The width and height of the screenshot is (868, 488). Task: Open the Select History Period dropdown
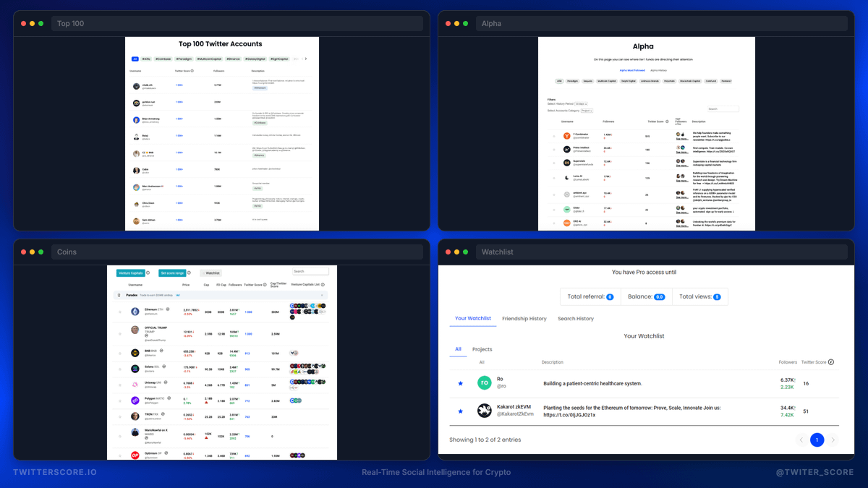pyautogui.click(x=581, y=104)
